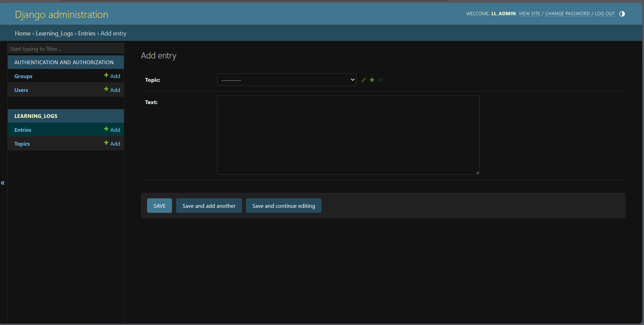Click the LOG OUT link
The width and height of the screenshot is (644, 325).
[605, 14]
